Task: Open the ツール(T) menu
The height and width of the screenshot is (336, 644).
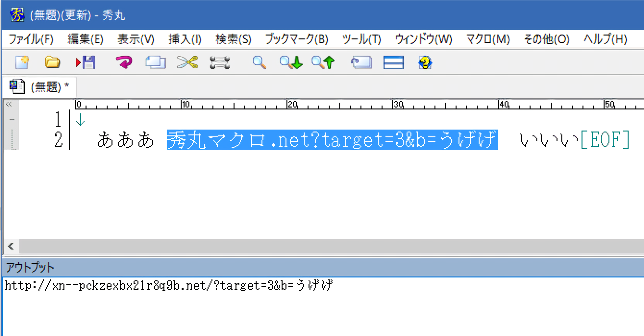Action: coord(361,39)
